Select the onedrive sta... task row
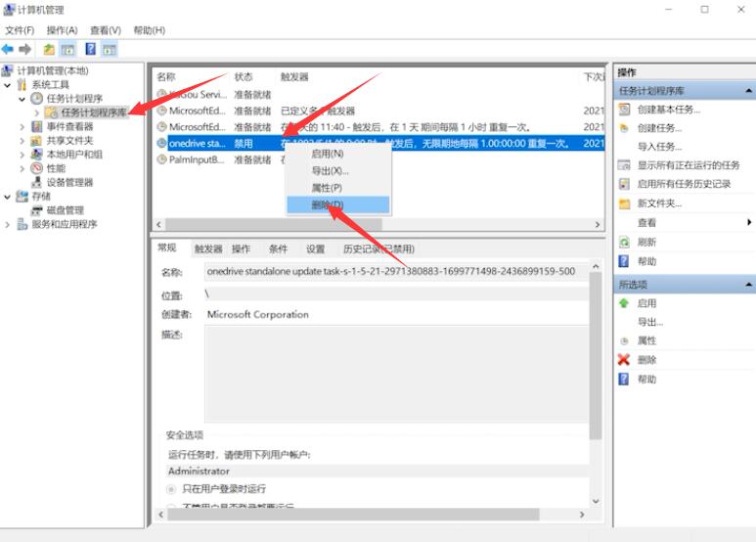 (379, 143)
